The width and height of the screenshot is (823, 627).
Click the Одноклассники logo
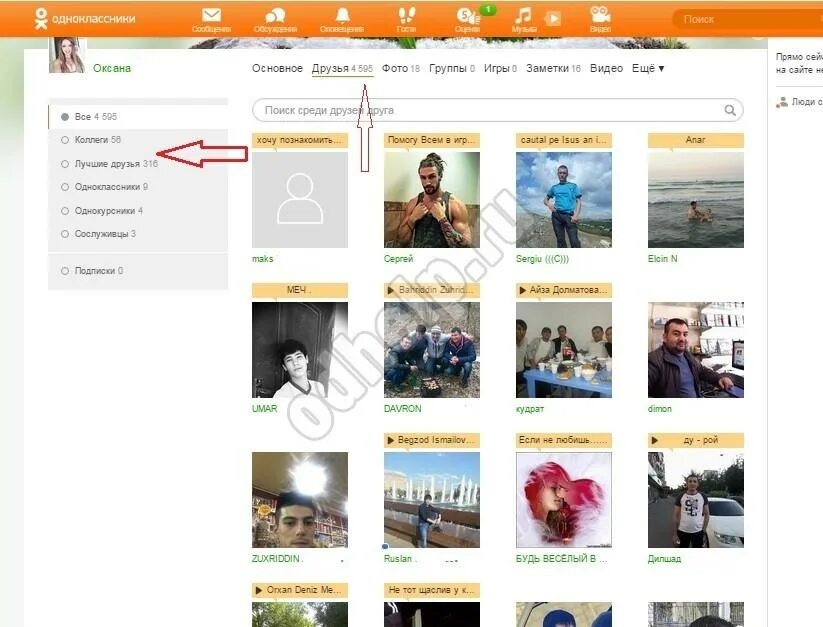point(85,19)
